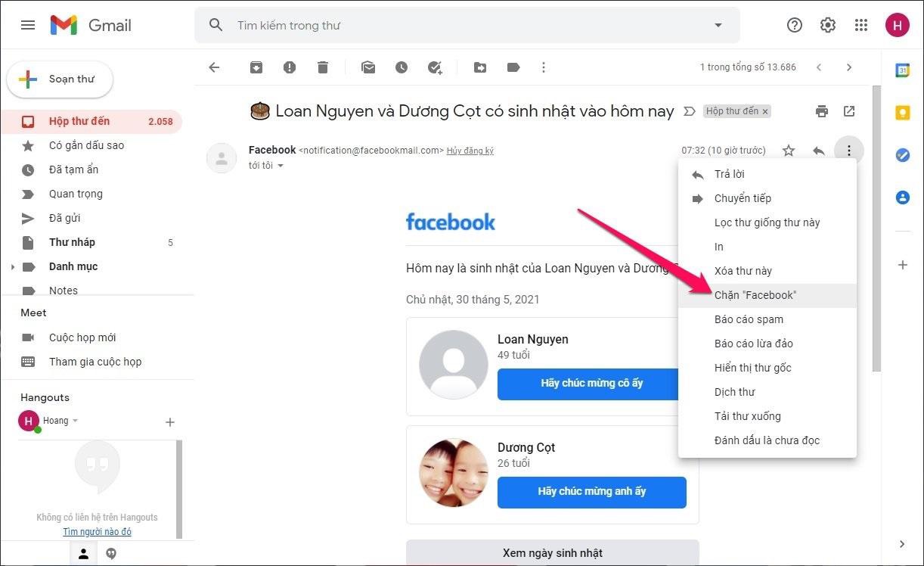The height and width of the screenshot is (566, 924).
Task: Go to the newer message arrow
Action: coord(819,67)
